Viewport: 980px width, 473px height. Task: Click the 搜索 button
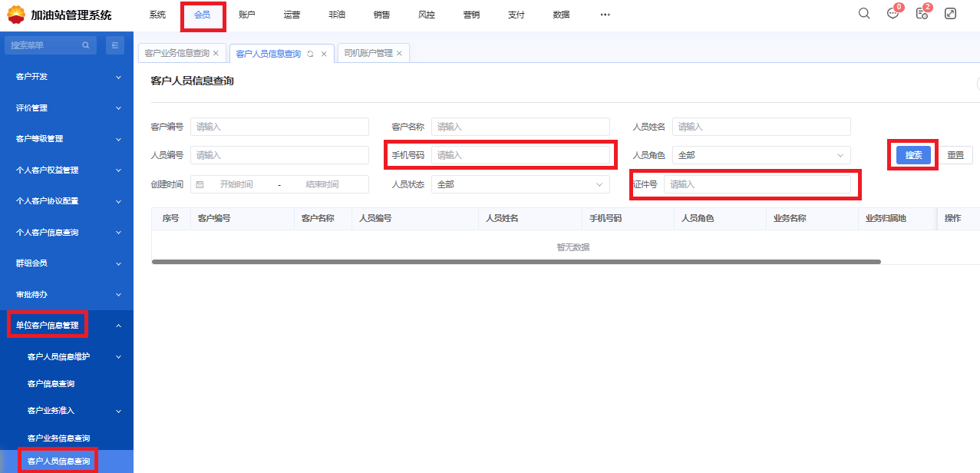913,155
